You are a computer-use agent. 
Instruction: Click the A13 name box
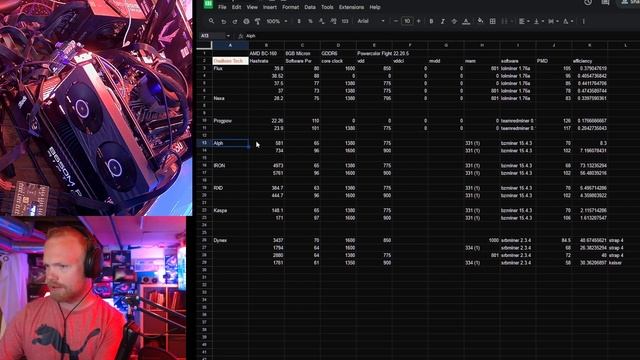pyautogui.click(x=211, y=36)
